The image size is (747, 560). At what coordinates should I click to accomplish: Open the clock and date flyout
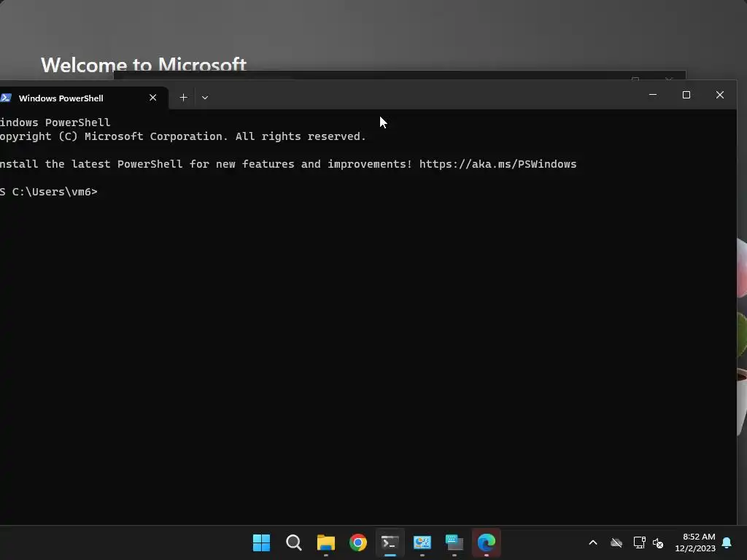point(695,542)
